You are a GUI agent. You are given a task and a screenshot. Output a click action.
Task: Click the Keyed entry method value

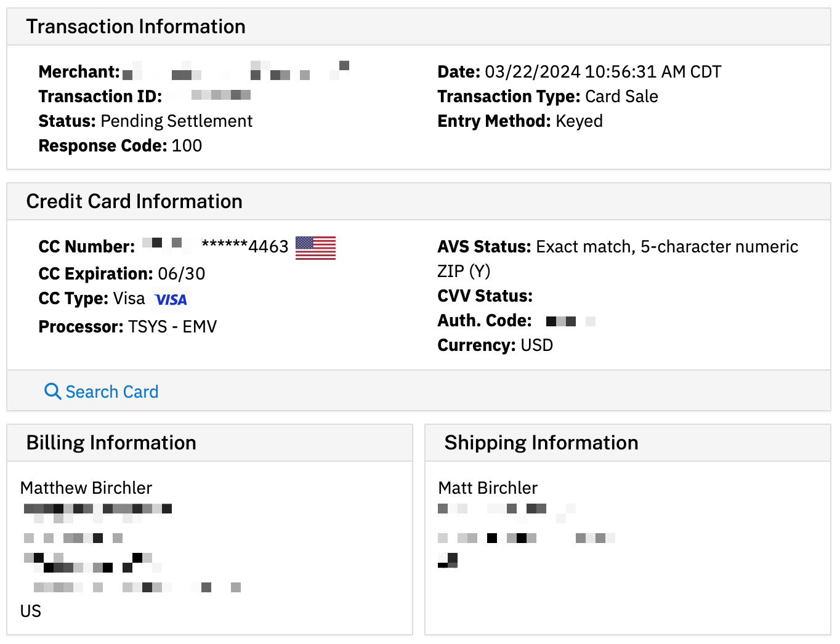(578, 121)
